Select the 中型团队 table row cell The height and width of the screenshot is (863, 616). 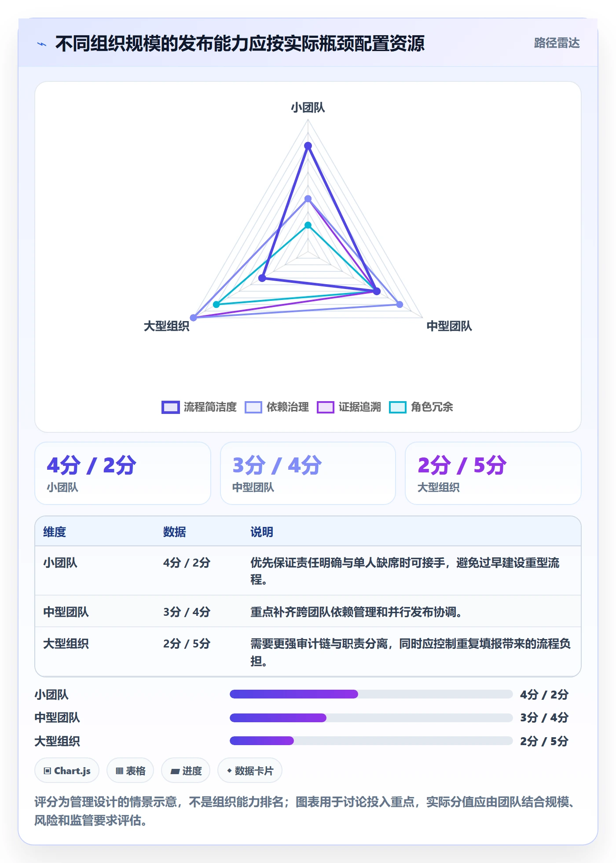coord(66,612)
